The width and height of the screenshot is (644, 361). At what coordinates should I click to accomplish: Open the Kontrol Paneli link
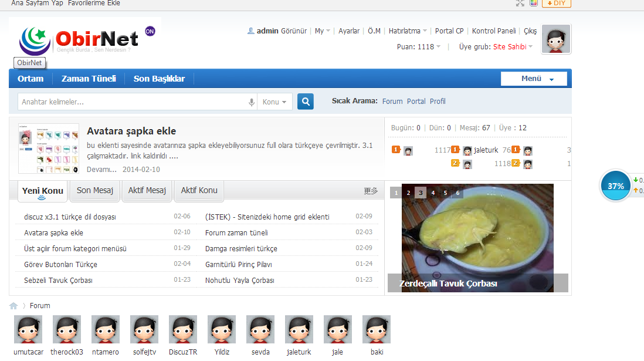tap(494, 31)
